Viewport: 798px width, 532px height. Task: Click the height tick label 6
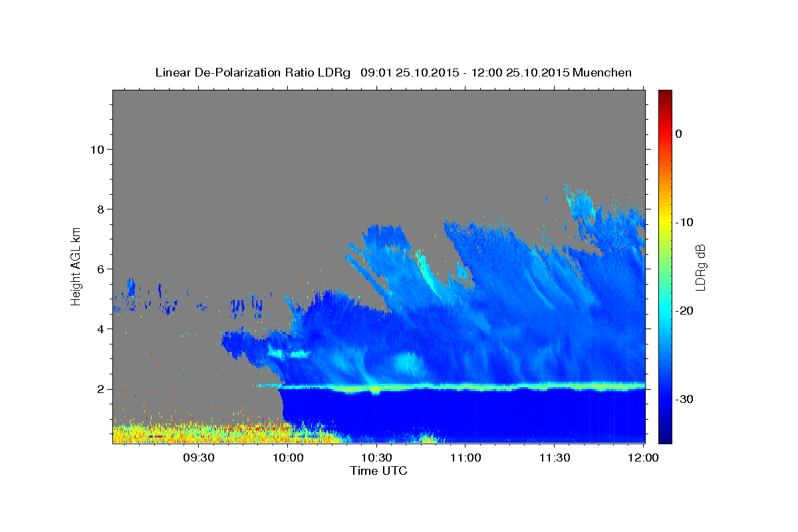point(100,269)
